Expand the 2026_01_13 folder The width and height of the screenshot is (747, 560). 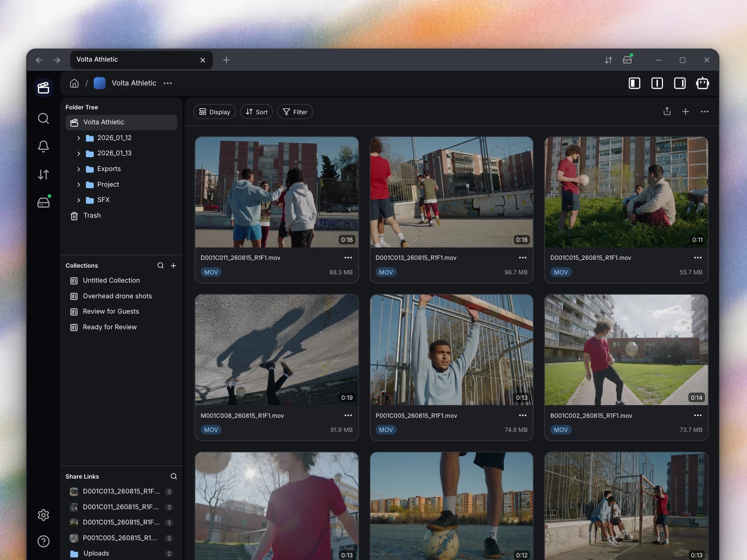(x=78, y=153)
